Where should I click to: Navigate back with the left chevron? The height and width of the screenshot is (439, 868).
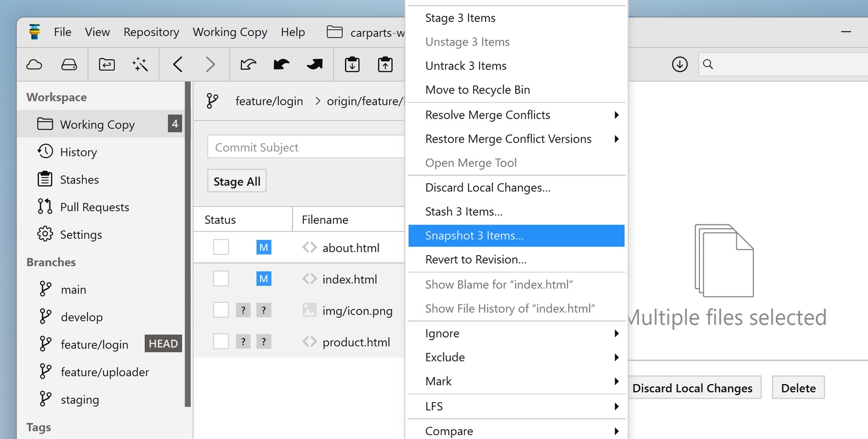pos(177,65)
